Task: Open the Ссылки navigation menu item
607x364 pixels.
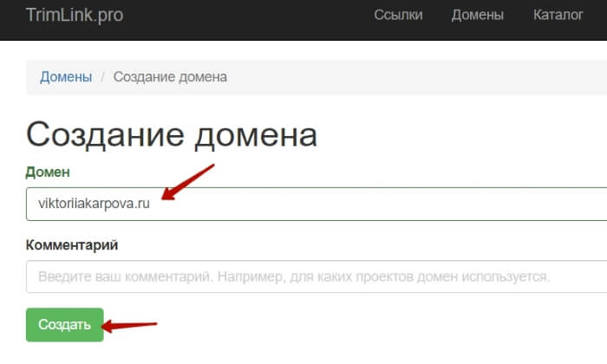Action: pyautogui.click(x=398, y=16)
